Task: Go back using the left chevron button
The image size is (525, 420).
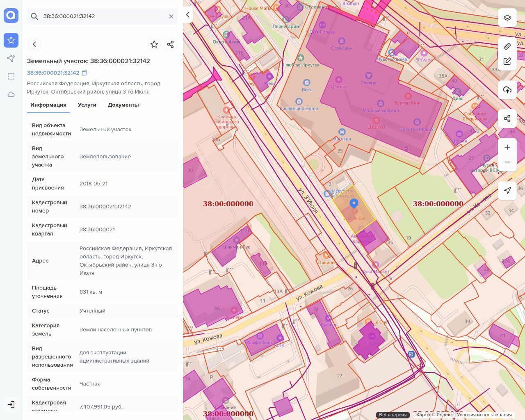Action: click(x=34, y=44)
